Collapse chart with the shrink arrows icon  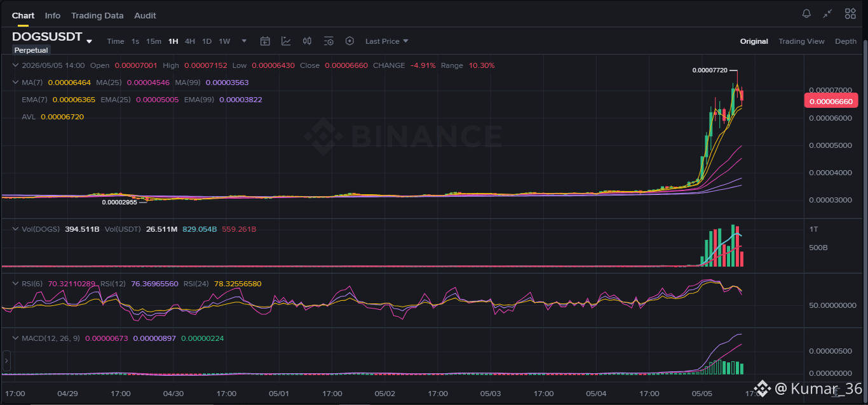pos(827,13)
